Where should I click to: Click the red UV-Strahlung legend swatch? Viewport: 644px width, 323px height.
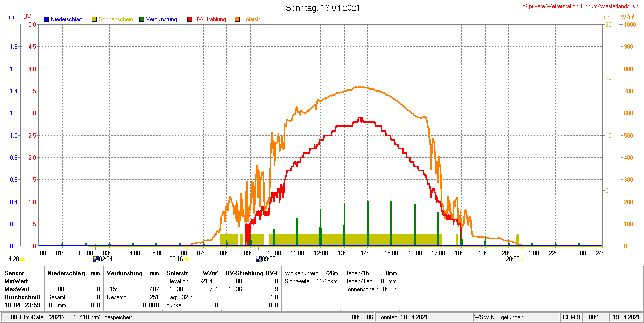click(x=190, y=19)
